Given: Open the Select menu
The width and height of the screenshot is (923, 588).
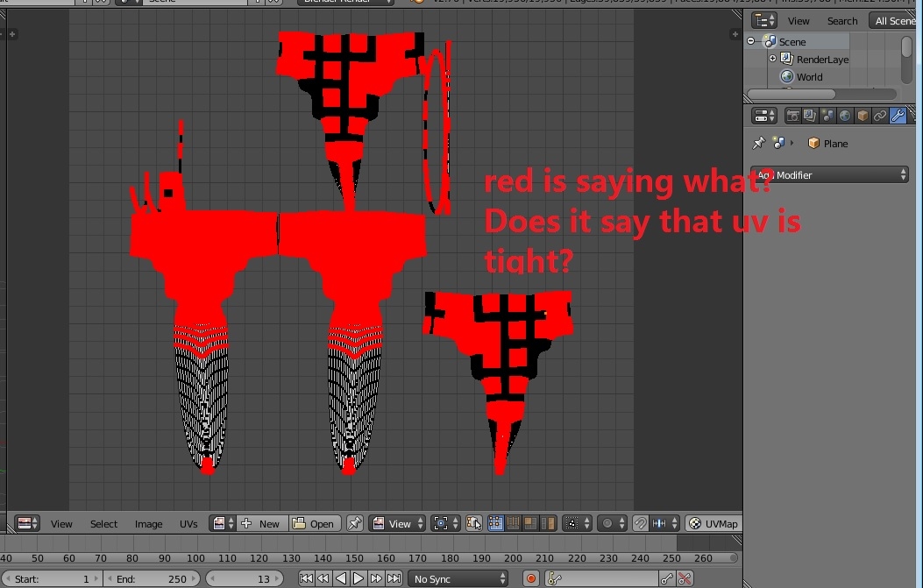Looking at the screenshot, I should click(103, 524).
